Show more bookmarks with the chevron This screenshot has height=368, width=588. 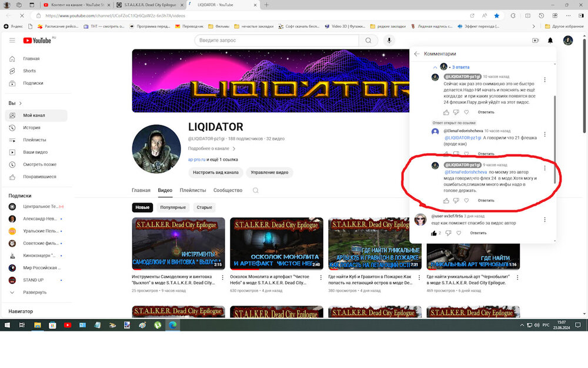[x=534, y=26]
